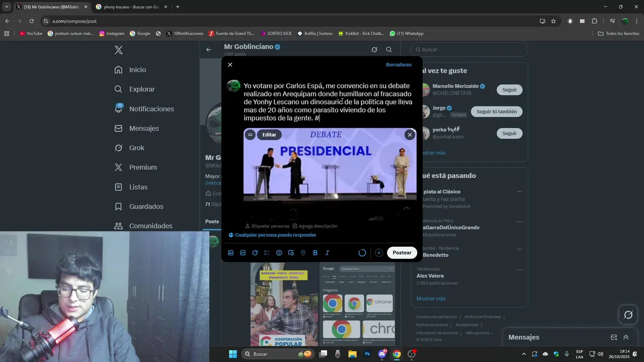Open Chrome extensions puzzle icon

[594, 21]
